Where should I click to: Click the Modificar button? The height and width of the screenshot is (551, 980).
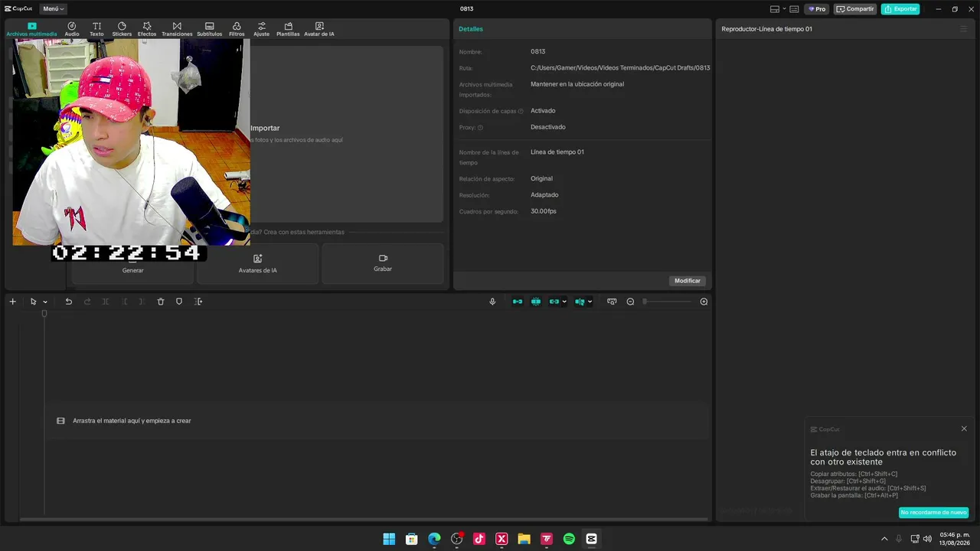688,281
